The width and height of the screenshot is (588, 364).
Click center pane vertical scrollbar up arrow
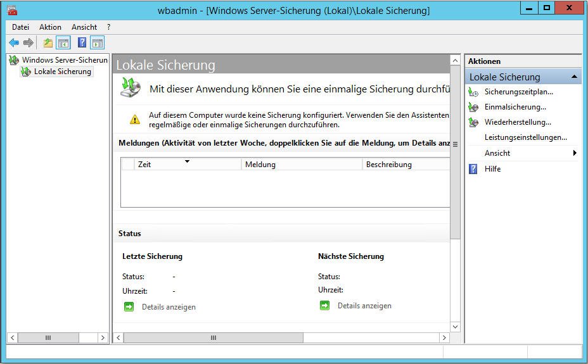[x=455, y=60]
